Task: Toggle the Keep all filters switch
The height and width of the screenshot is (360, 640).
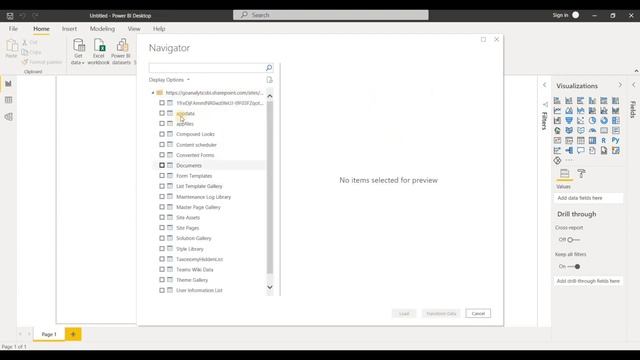Action: [x=573, y=267]
